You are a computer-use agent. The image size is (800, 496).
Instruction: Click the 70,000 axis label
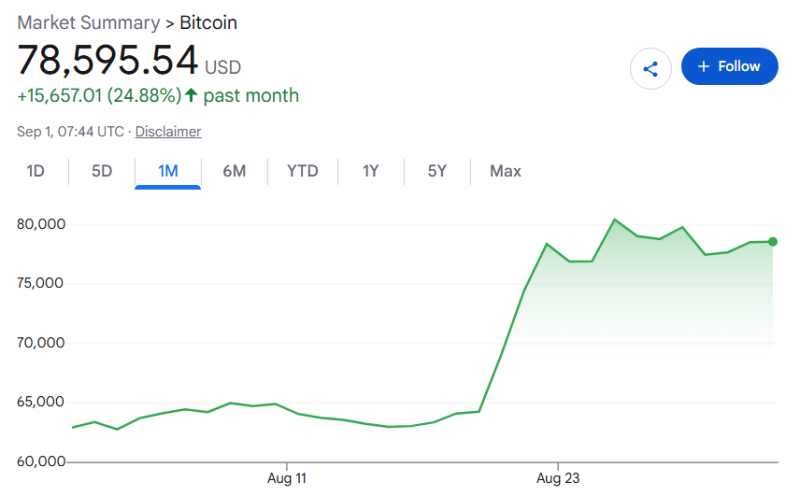pyautogui.click(x=41, y=342)
